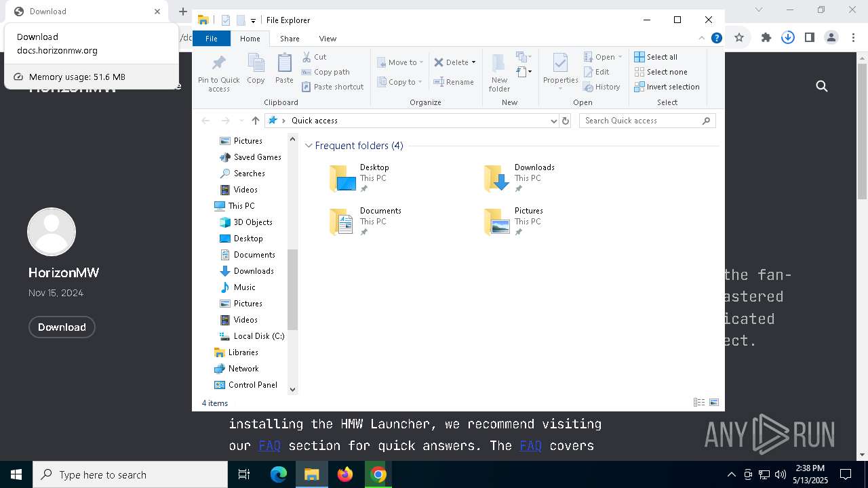This screenshot has width=868, height=488.
Task: Open Firefox from the taskbar
Action: 345,474
